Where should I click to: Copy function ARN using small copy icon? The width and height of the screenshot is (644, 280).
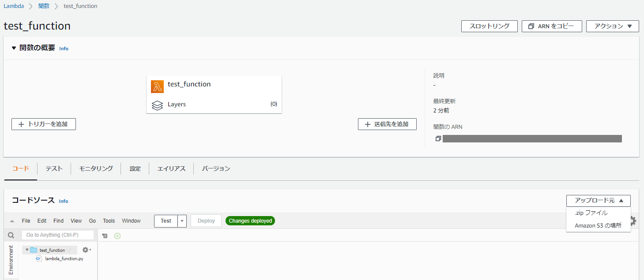pos(438,138)
